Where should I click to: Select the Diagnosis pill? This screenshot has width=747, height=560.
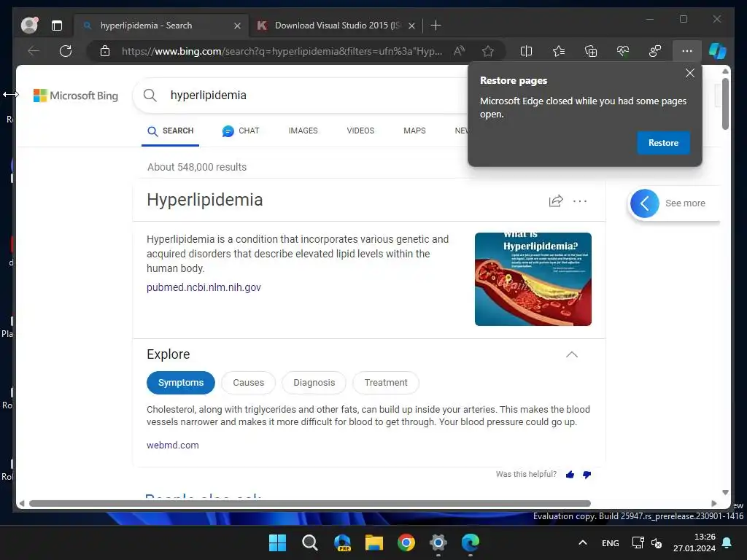(314, 383)
